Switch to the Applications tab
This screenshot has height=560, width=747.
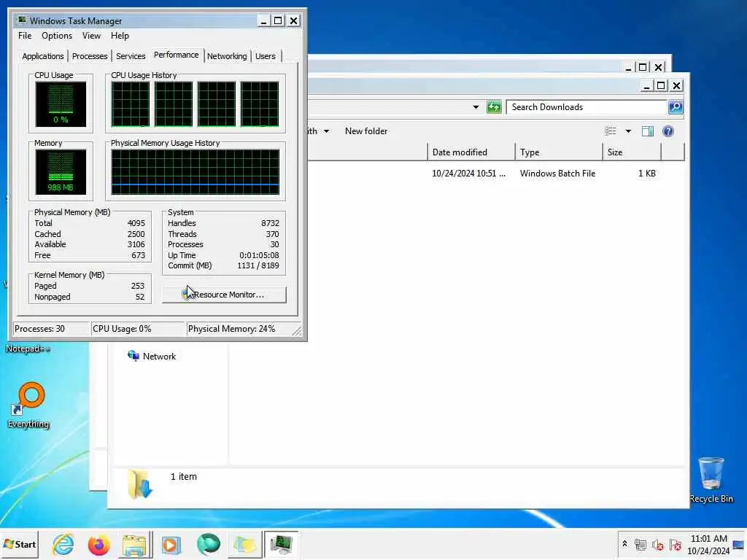[x=43, y=56]
